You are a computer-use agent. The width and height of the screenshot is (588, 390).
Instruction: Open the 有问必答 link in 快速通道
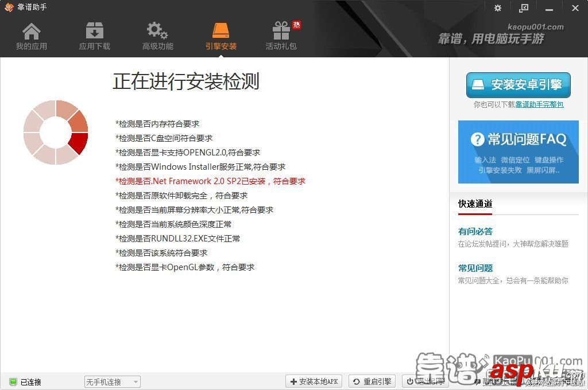click(475, 232)
